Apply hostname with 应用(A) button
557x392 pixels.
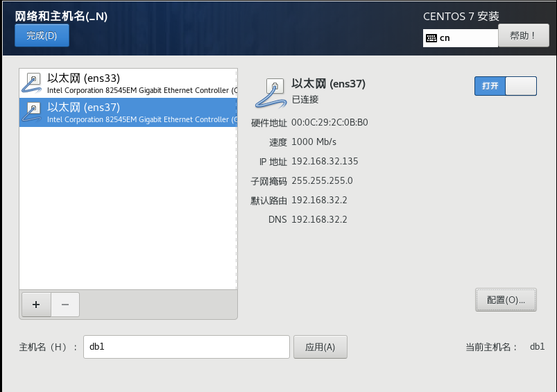pos(320,347)
